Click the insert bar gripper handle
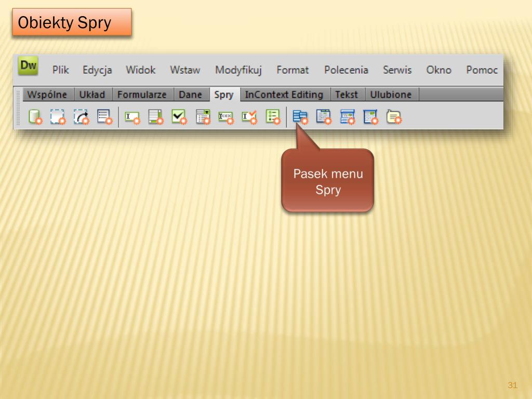Image resolution: width=532 pixels, height=399 pixels. pos(18,108)
